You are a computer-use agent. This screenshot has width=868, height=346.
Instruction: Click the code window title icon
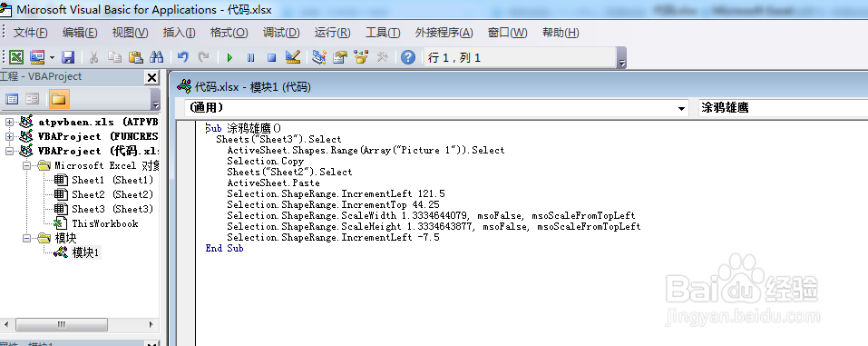[184, 86]
